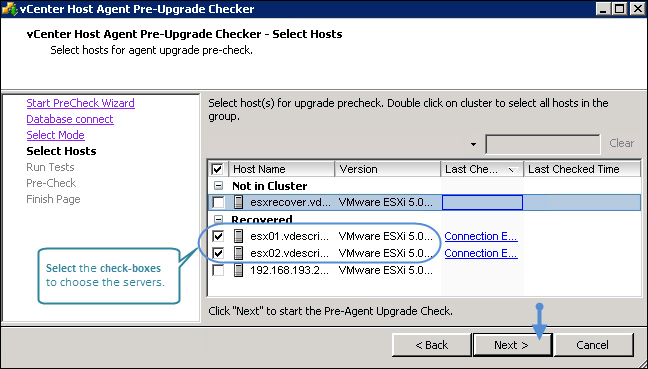Image resolution: width=648 pixels, height=369 pixels.
Task: Return to the Select Mode step
Action: 55,135
